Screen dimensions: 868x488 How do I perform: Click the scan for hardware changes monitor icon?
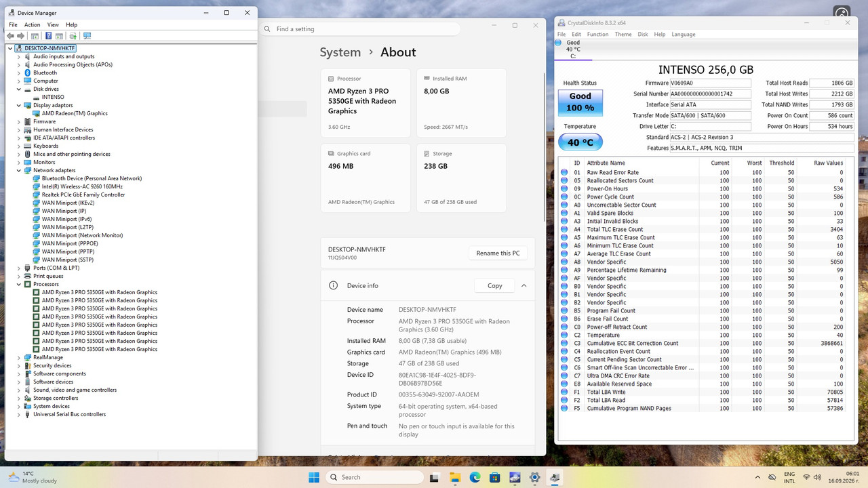87,36
